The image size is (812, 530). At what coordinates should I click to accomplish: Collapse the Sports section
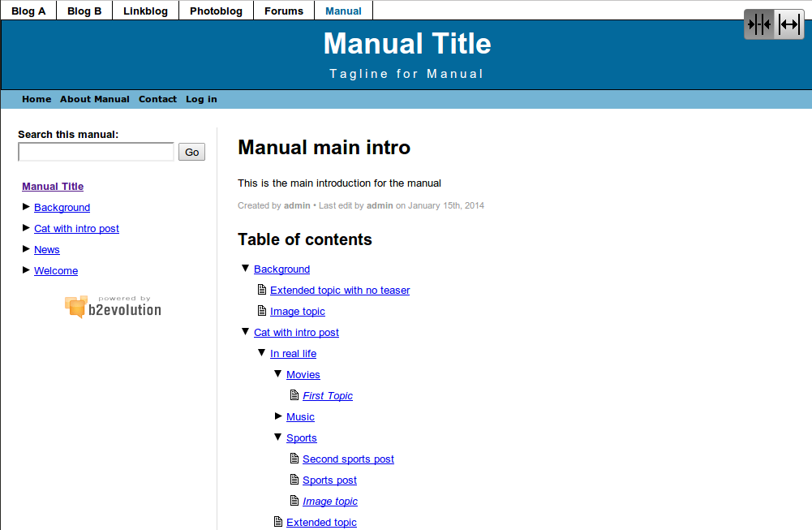click(x=278, y=437)
